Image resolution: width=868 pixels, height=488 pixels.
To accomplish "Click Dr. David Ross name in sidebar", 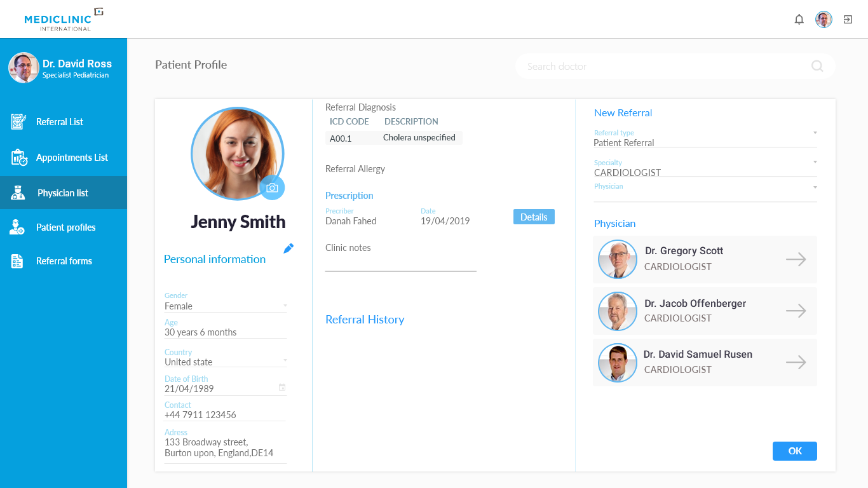I will [77, 64].
